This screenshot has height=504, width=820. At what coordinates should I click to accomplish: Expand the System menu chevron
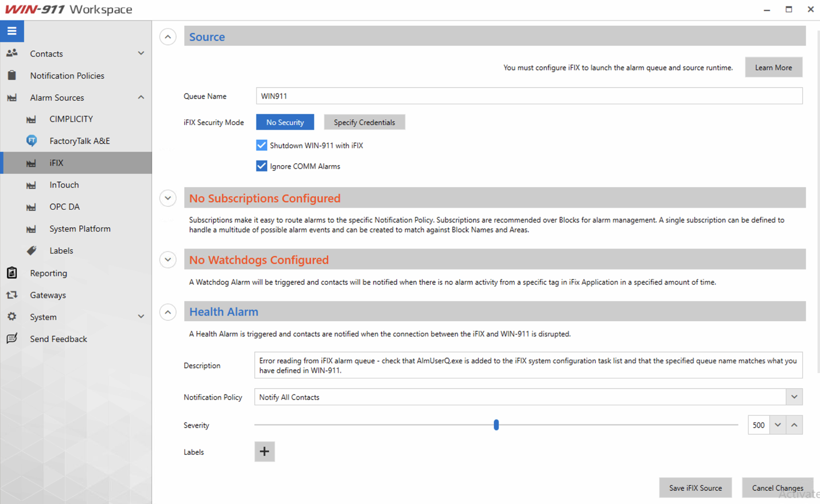[141, 317]
